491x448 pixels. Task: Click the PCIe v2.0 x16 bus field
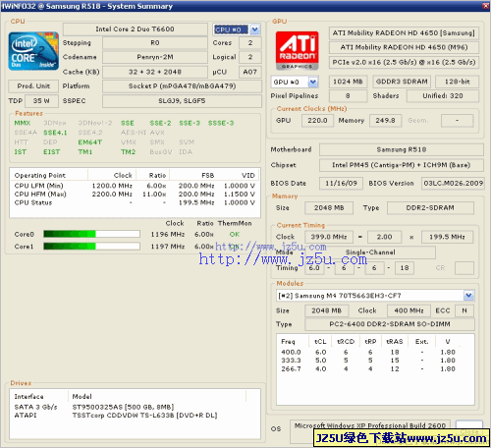click(404, 62)
